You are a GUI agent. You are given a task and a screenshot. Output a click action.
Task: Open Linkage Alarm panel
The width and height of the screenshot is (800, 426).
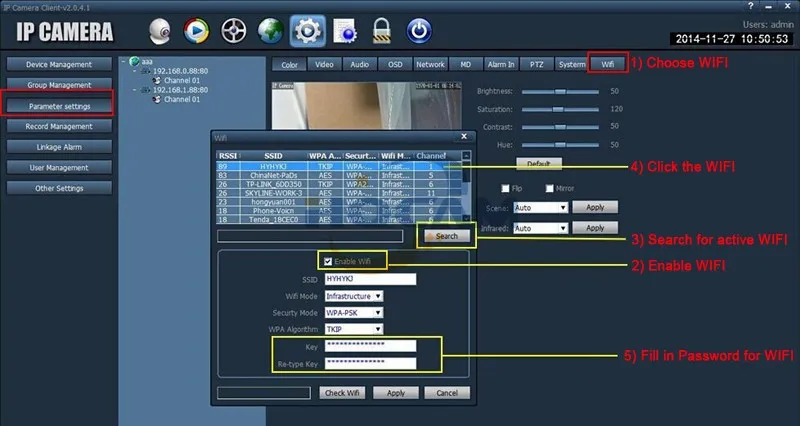point(59,147)
